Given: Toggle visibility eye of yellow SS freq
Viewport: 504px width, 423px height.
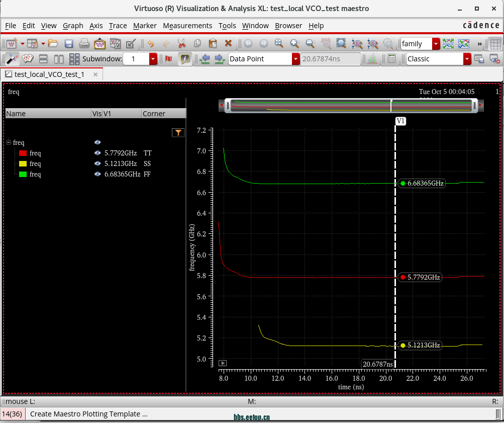Looking at the screenshot, I should pos(97,164).
